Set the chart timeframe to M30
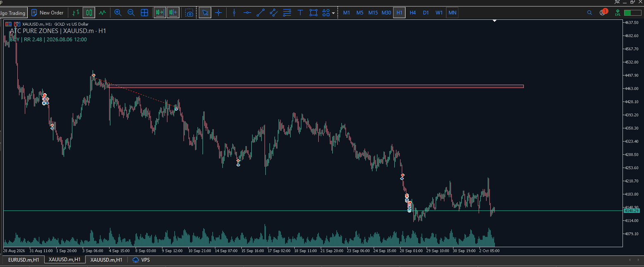 (x=386, y=13)
